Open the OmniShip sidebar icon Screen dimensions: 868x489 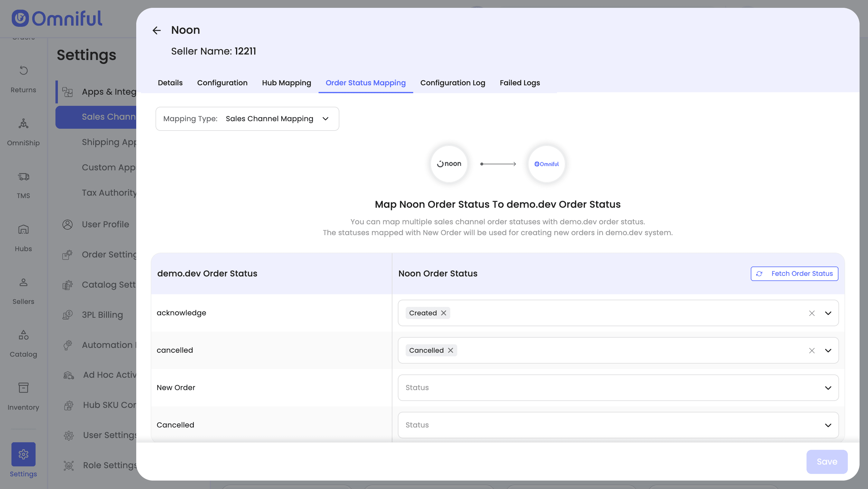(x=23, y=123)
